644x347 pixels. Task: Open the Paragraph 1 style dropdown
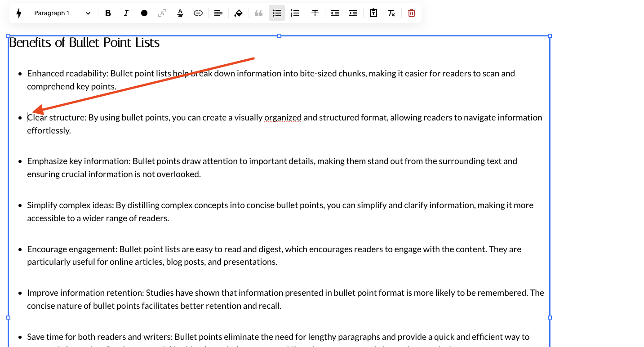62,13
